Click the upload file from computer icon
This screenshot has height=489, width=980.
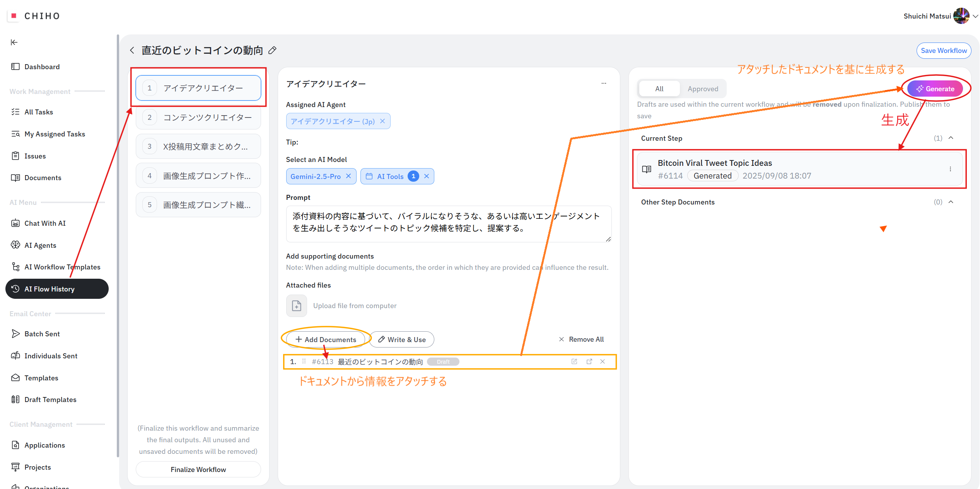pos(297,306)
